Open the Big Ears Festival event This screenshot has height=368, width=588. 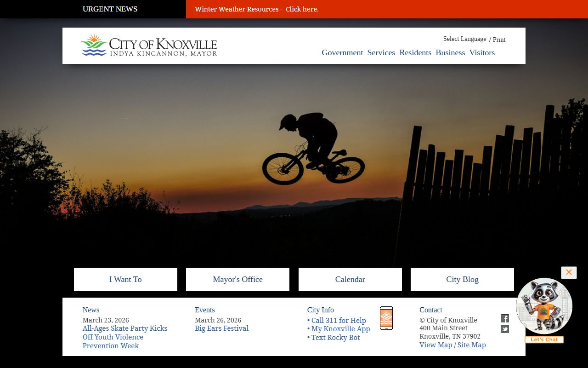tap(221, 328)
